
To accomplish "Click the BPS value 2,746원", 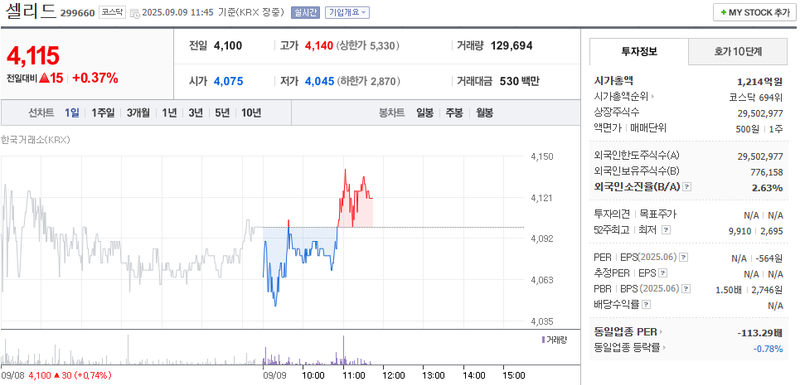I will pos(767,290).
